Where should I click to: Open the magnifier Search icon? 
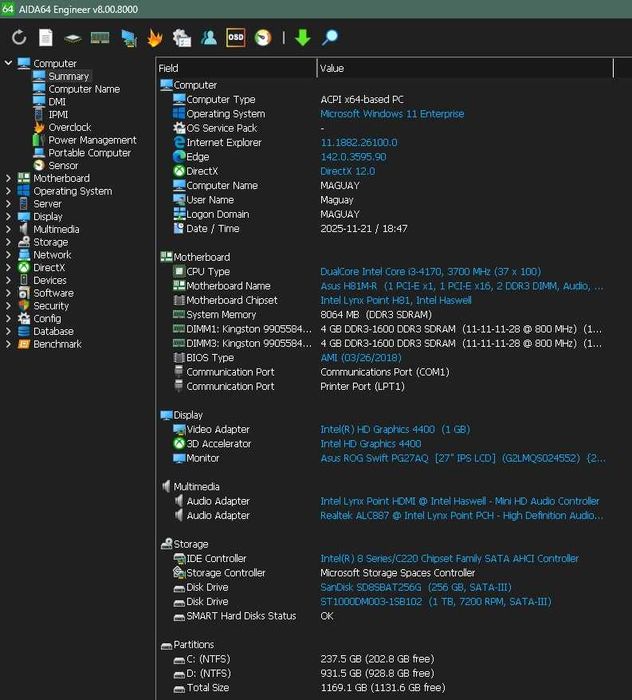point(330,38)
